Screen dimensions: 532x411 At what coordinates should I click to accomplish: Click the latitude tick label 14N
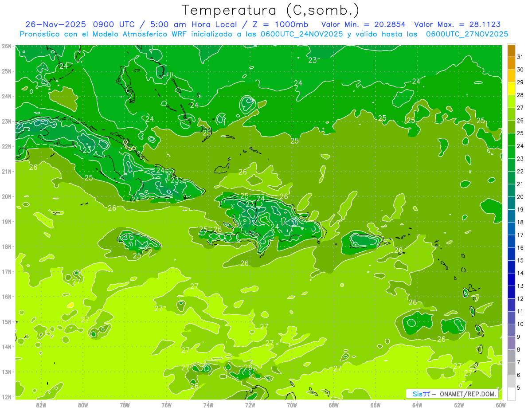click(x=7, y=347)
